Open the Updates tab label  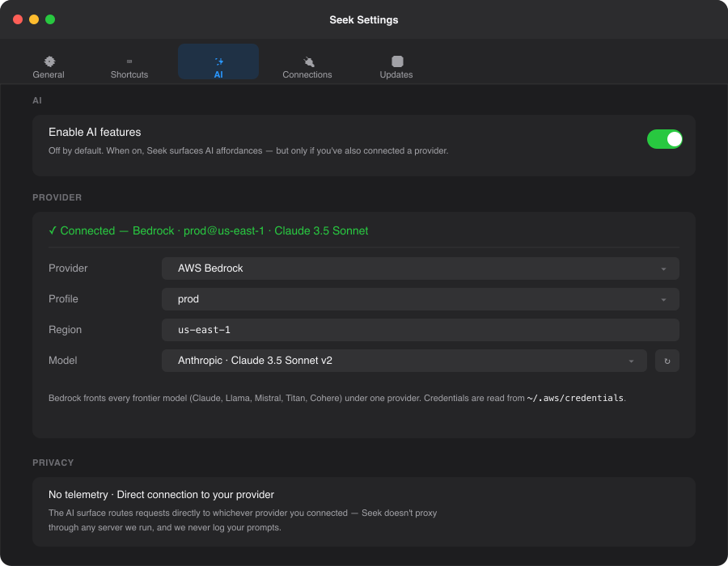coord(396,74)
